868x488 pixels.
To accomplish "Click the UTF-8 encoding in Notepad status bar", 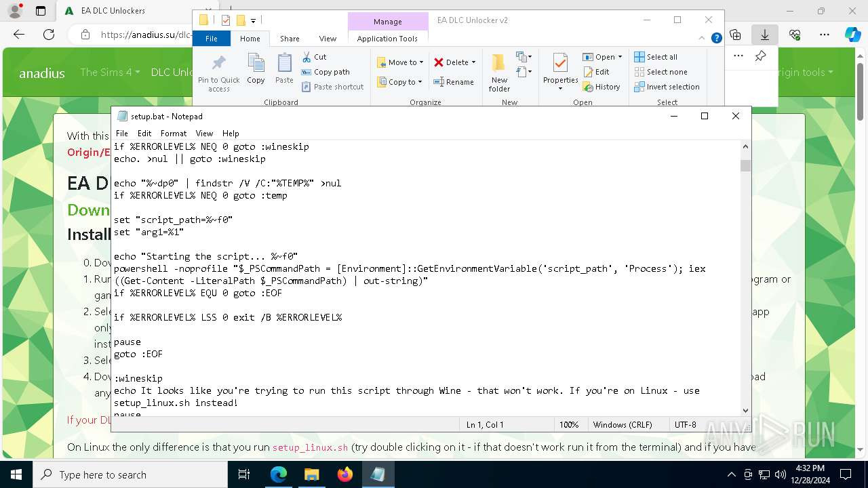I will click(x=686, y=425).
